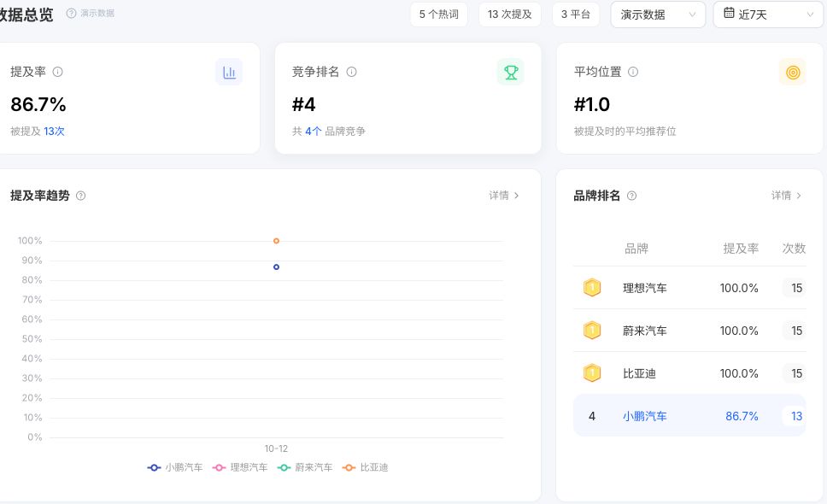
Task: Open the 近7天 date range dropdown
Action: point(768,15)
